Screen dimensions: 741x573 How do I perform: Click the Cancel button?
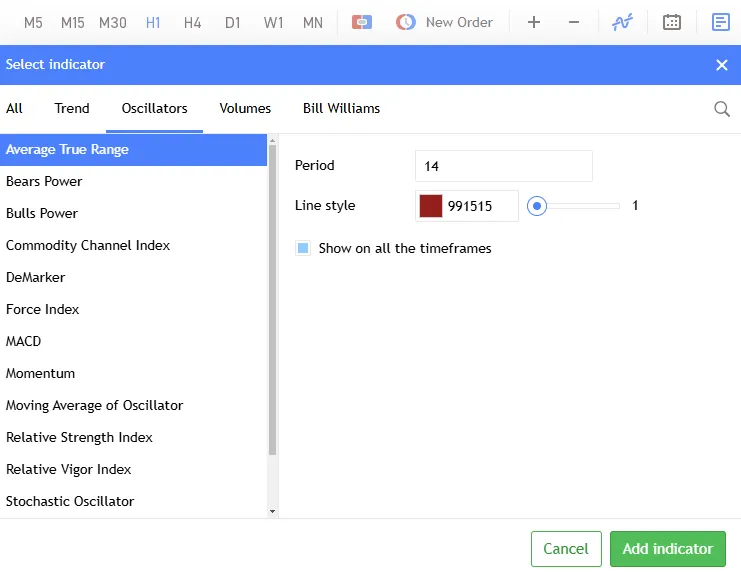click(x=566, y=549)
